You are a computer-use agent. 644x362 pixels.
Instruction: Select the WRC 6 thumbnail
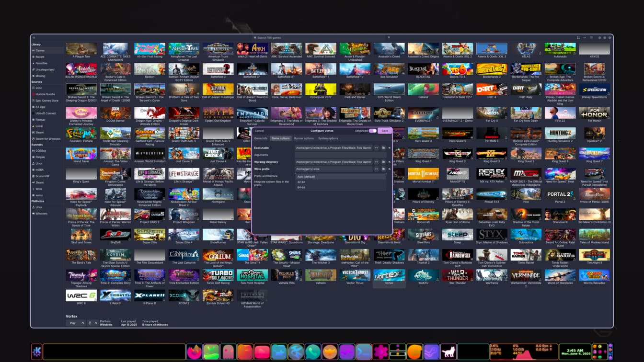tap(81, 295)
